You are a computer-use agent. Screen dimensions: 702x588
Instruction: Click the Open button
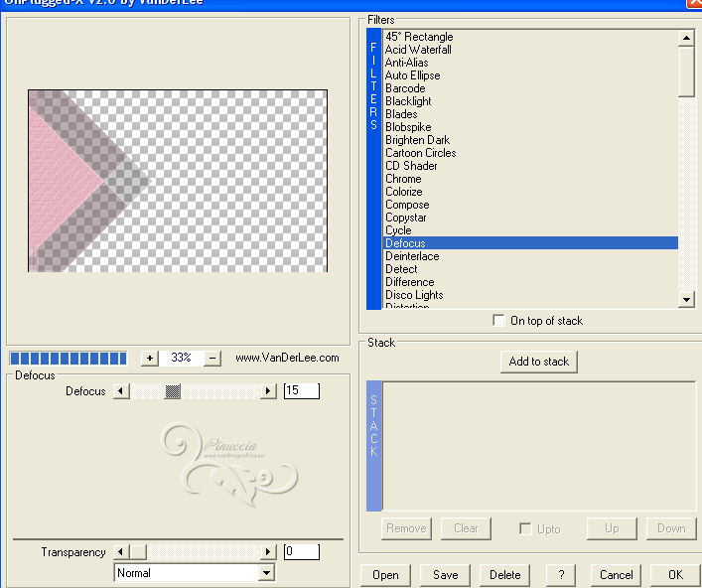coord(385,574)
